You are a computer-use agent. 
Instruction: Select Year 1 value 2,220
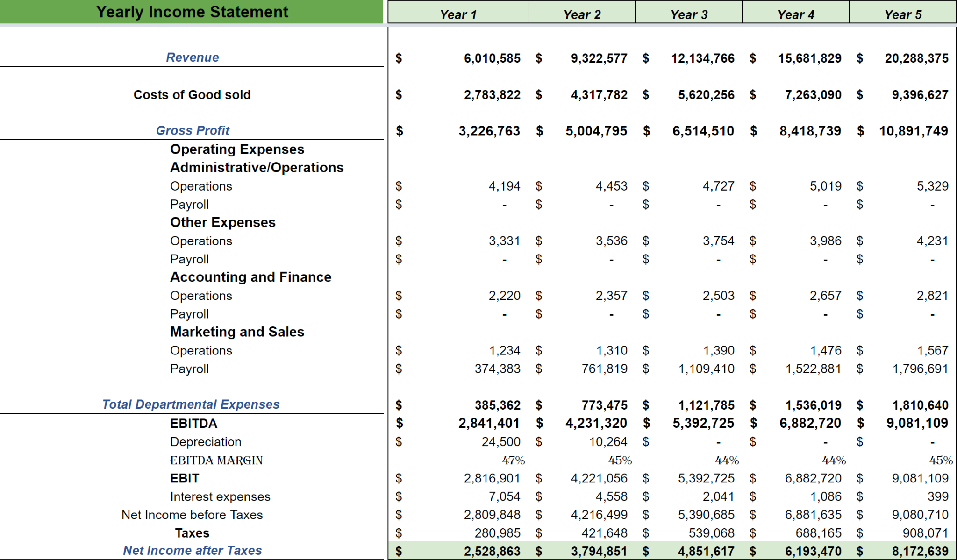(x=504, y=296)
